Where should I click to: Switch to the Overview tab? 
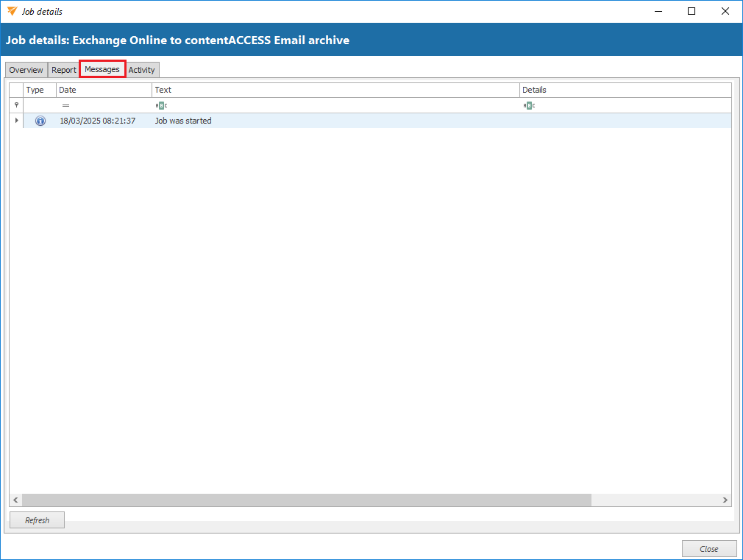(26, 70)
